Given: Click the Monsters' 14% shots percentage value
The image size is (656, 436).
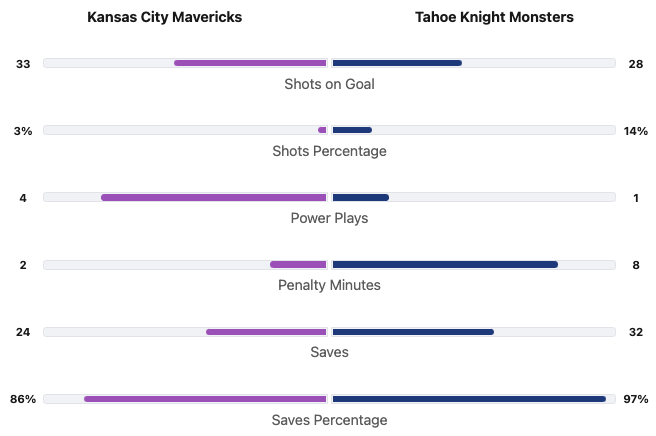Looking at the screenshot, I should coord(636,131).
